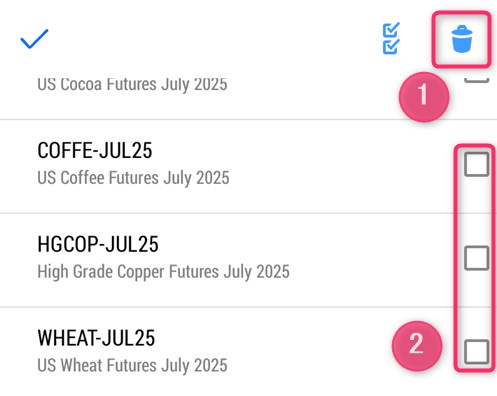This screenshot has height=396, width=497.
Task: Tap the blue confirm checkmark icon
Action: pyautogui.click(x=34, y=39)
